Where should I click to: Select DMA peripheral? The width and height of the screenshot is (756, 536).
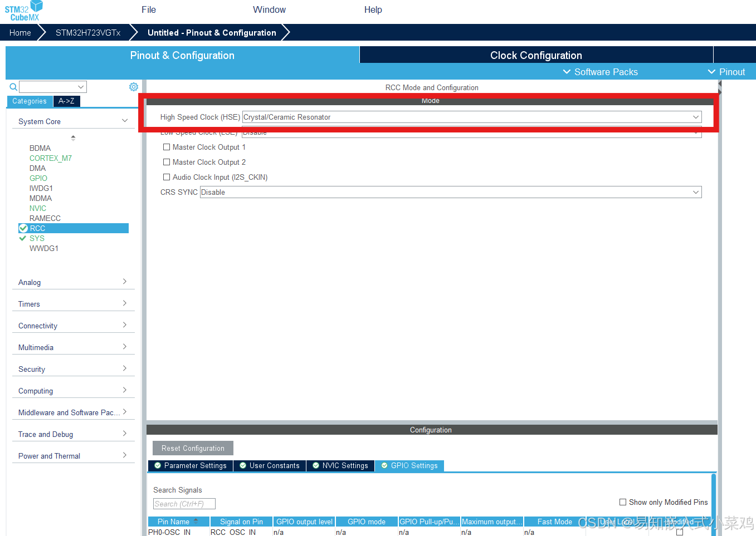click(38, 168)
